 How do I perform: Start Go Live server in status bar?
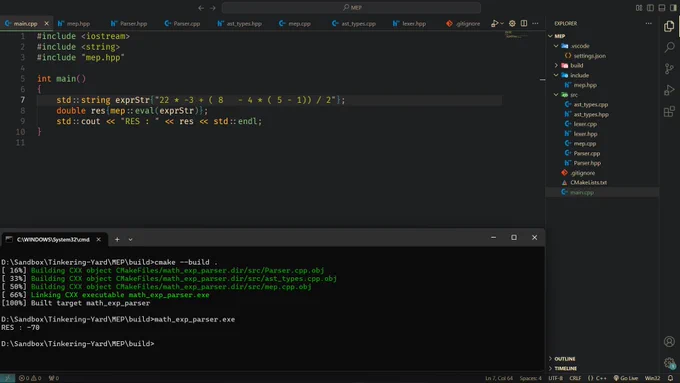626,378
